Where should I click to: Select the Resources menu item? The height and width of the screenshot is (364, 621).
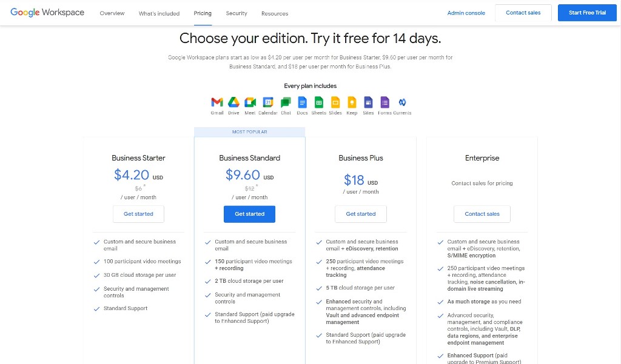click(275, 13)
